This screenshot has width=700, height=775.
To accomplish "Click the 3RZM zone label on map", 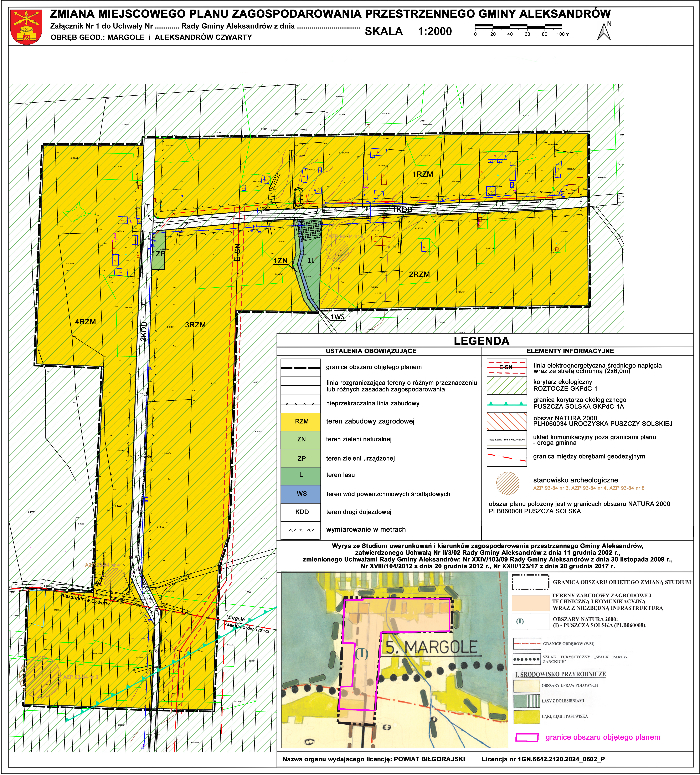I will pos(195,325).
